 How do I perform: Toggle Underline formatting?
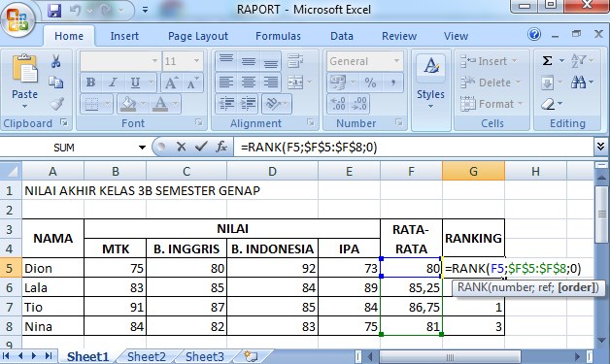pyautogui.click(x=135, y=83)
